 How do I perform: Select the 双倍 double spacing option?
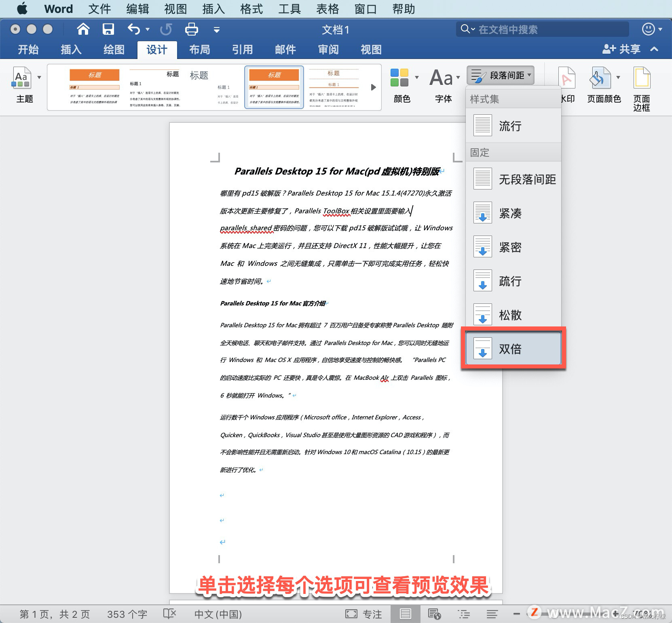click(x=513, y=348)
